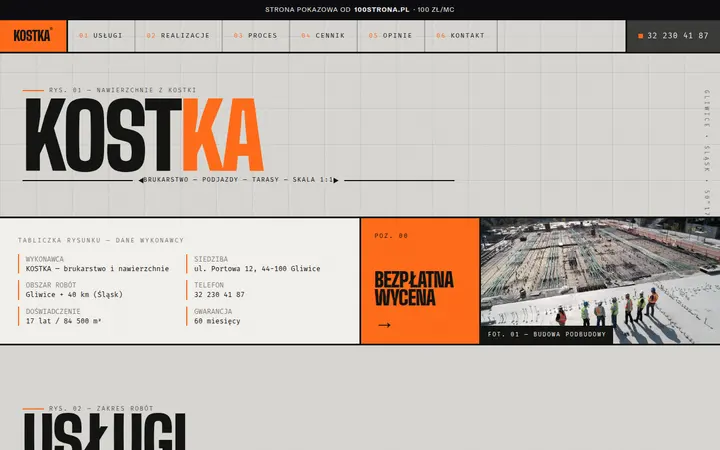Navigate to Cennik
Viewport: 720px width, 450px height.
323,36
